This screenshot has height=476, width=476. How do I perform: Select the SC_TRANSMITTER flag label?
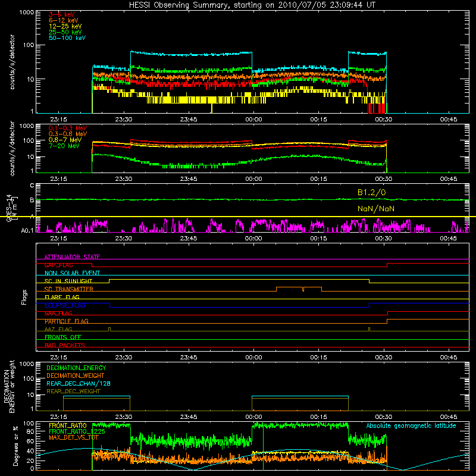[68, 289]
